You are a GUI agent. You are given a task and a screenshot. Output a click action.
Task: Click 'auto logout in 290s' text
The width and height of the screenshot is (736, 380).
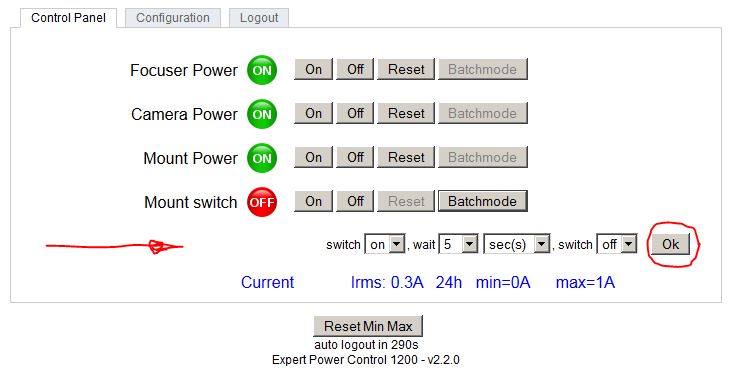pyautogui.click(x=366, y=345)
